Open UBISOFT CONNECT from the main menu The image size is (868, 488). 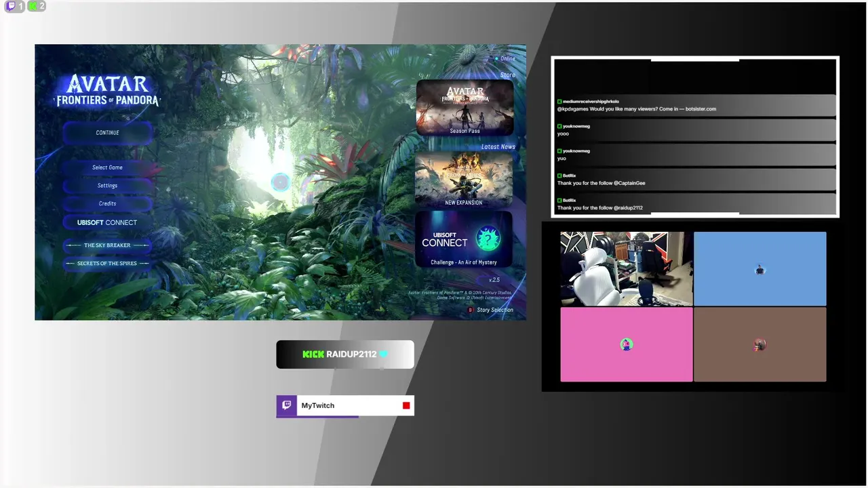coord(107,222)
